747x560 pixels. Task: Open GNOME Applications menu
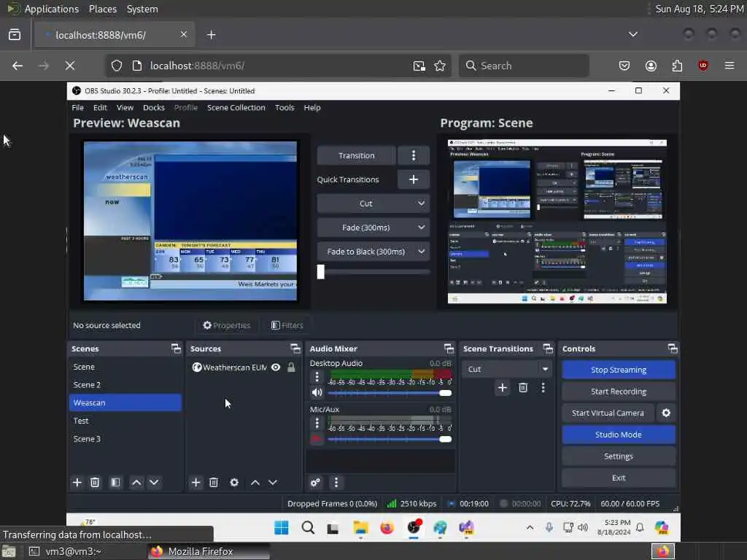pyautogui.click(x=52, y=9)
